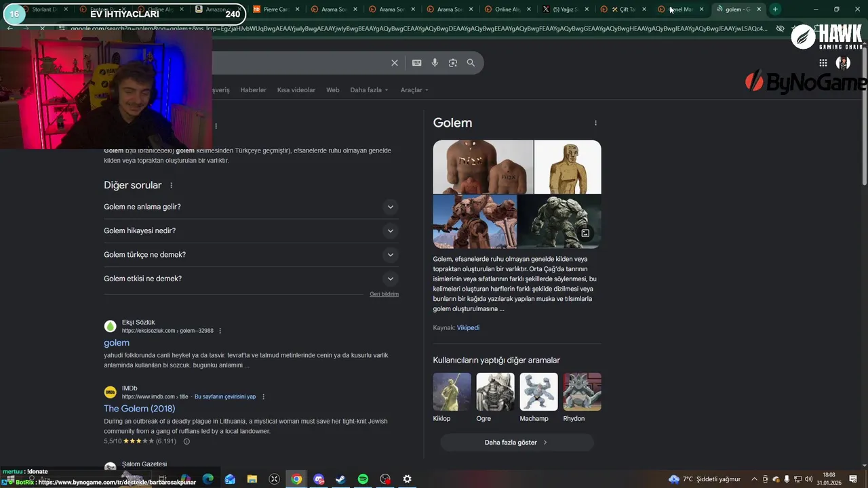Open the 'Daha fazla' filter dropdown

(x=369, y=90)
